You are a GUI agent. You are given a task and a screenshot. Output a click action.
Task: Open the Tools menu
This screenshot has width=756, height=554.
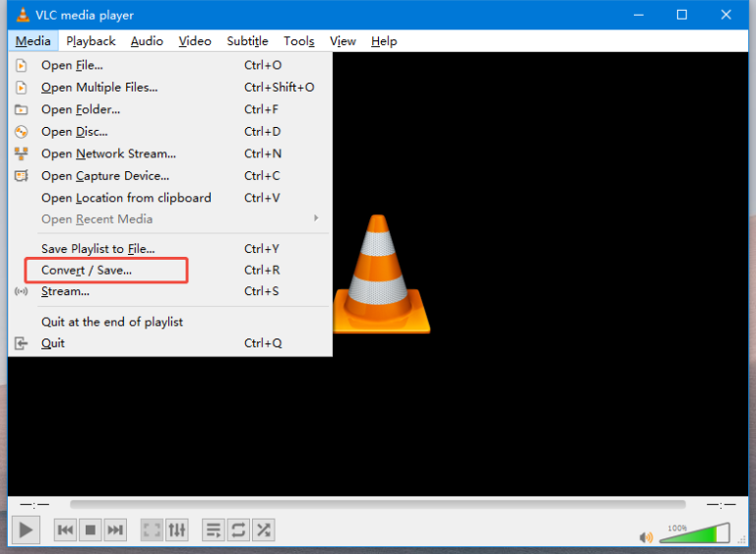tap(299, 41)
